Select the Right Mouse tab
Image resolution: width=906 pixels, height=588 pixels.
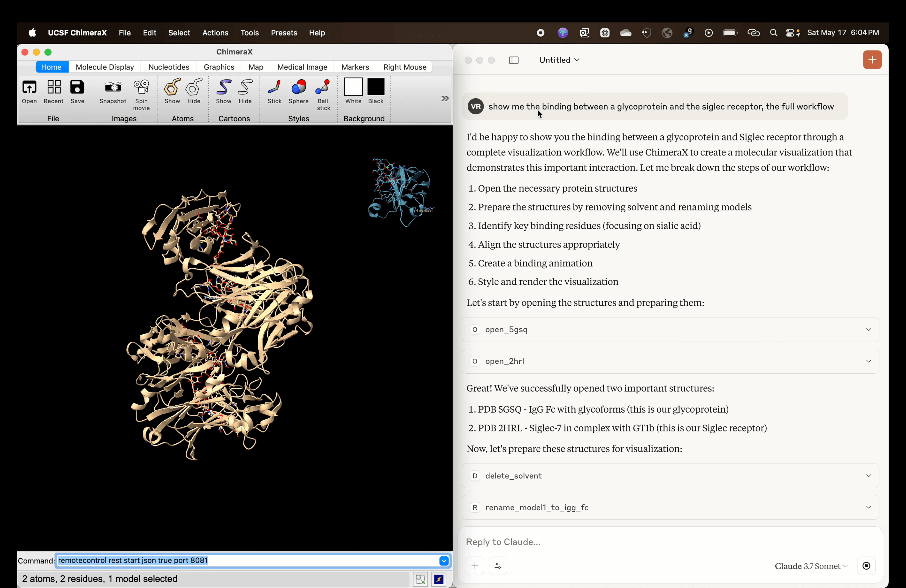(405, 67)
